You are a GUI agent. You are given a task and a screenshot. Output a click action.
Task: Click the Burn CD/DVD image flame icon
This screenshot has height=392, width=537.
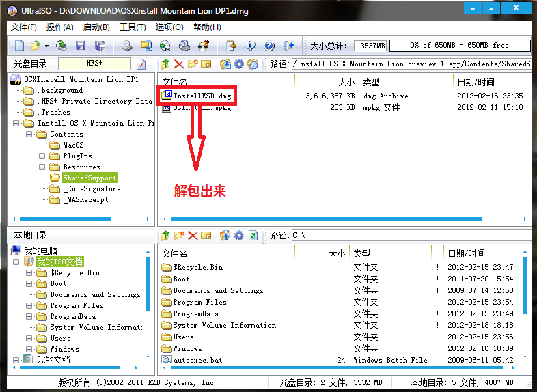[203, 46]
